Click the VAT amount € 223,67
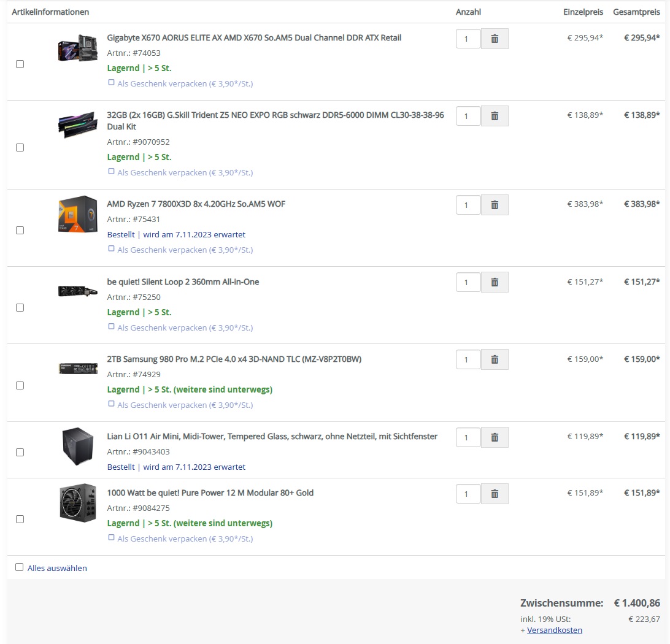Image resolution: width=670 pixels, height=644 pixels. pos(644,619)
